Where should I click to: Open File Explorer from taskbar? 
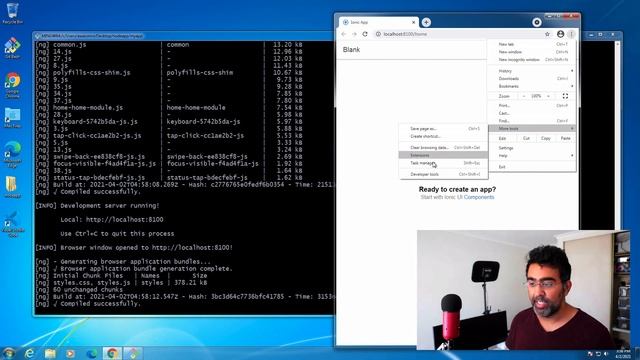pos(50,353)
